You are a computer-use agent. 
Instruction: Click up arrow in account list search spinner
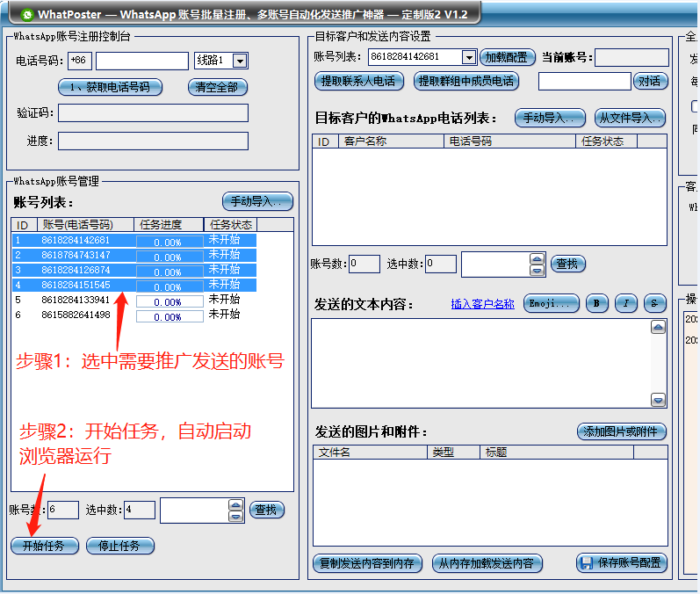coord(235,505)
